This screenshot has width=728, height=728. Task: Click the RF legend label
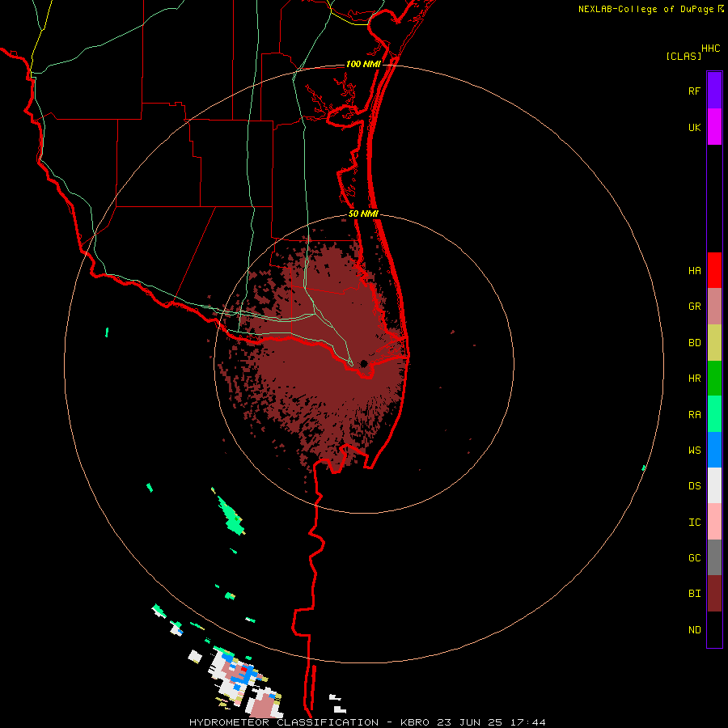(x=694, y=91)
